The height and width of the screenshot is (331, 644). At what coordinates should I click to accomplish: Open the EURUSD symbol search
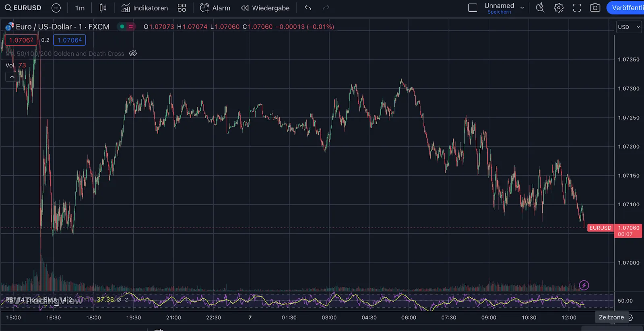tap(23, 8)
